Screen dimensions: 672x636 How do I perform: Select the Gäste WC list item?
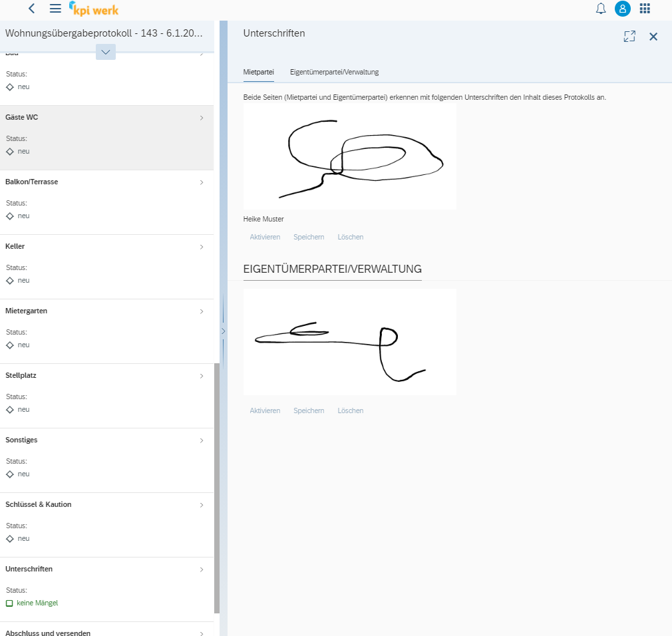[x=106, y=138]
